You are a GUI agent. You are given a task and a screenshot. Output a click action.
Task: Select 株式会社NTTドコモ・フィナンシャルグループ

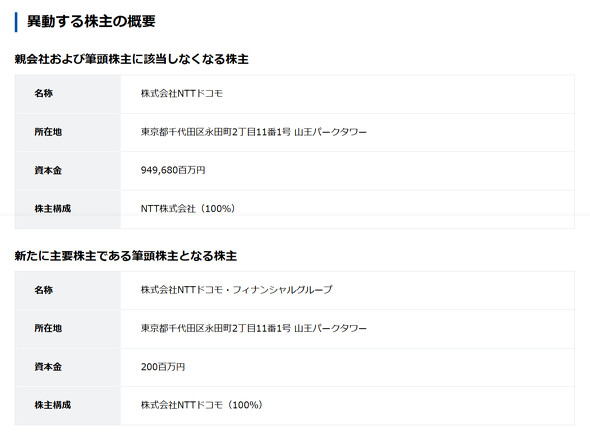[237, 290]
